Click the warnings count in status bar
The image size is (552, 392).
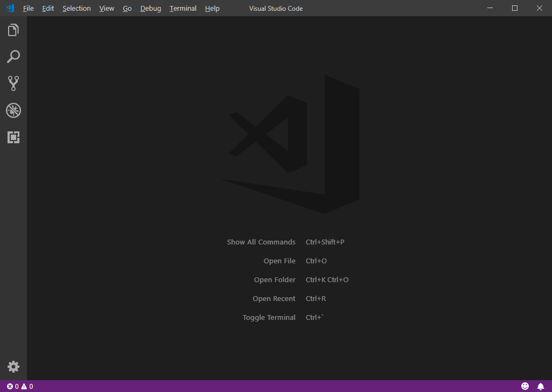[x=27, y=387]
